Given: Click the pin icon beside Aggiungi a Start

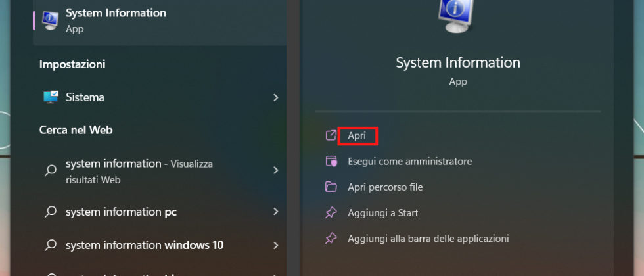Looking at the screenshot, I should 331,213.
